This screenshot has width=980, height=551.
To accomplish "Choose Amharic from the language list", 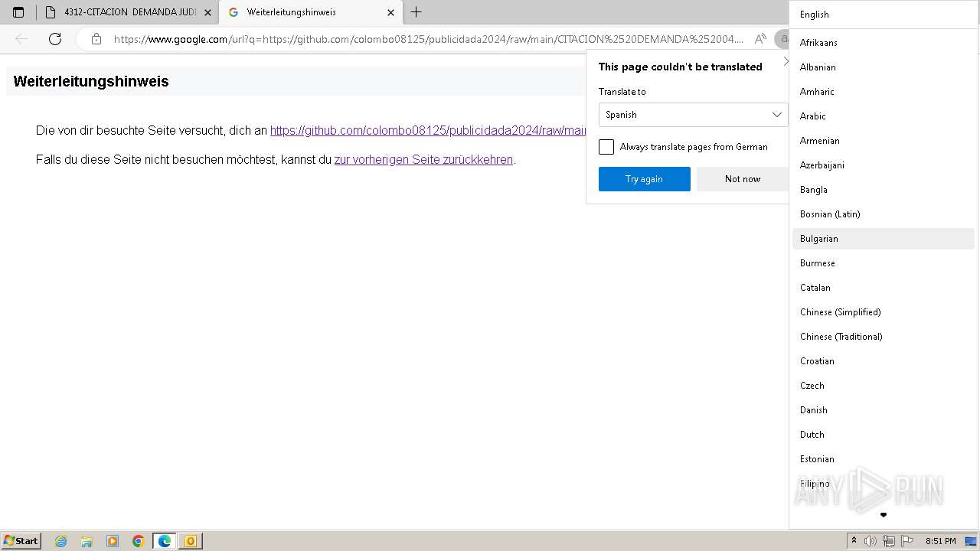I will 884,92.
